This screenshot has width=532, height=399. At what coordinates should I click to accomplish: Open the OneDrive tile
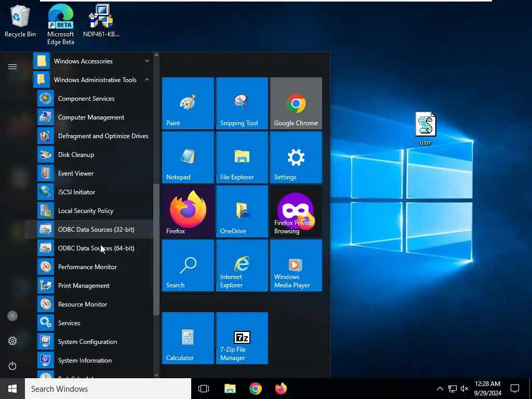coord(242,211)
